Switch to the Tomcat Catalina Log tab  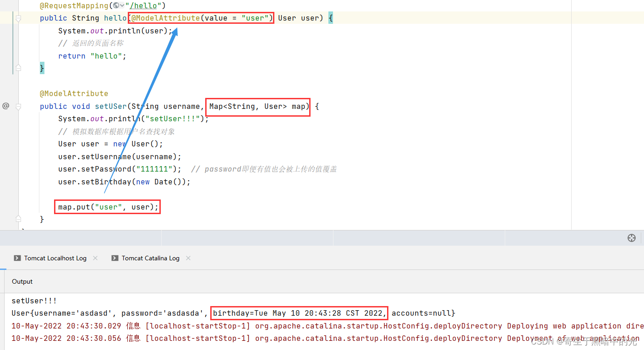[151, 258]
